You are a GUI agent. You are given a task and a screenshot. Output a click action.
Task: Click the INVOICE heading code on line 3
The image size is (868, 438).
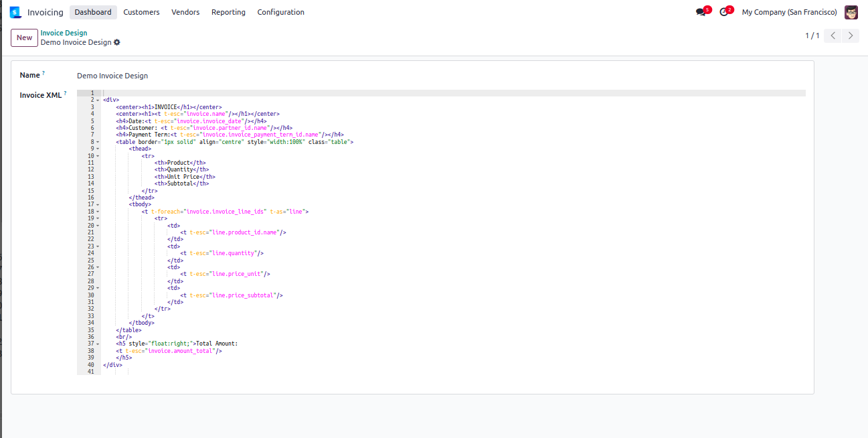coord(169,107)
